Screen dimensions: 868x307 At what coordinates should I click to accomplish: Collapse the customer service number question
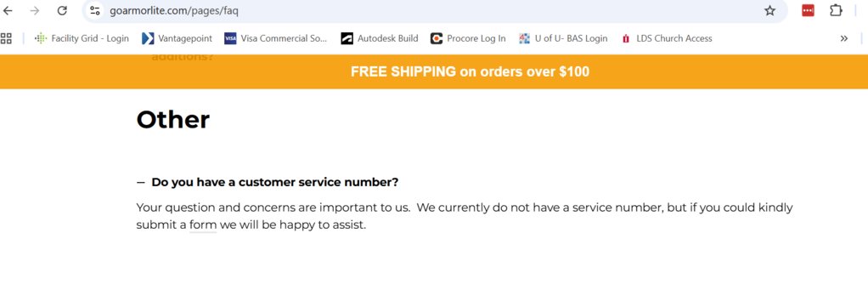pyautogui.click(x=268, y=182)
